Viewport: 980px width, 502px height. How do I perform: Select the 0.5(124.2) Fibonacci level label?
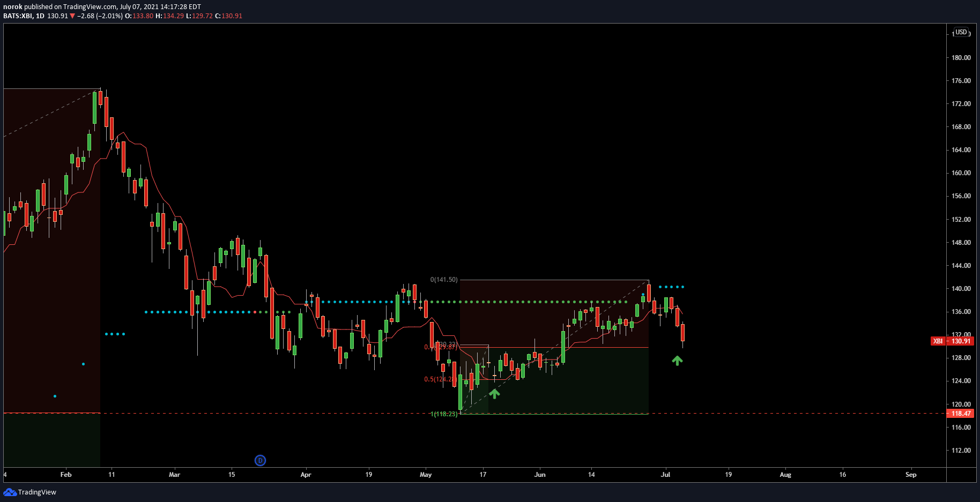click(x=440, y=379)
